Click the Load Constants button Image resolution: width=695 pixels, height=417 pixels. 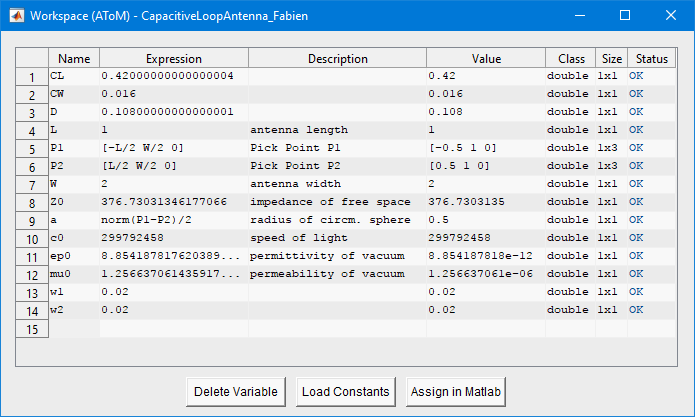346,392
